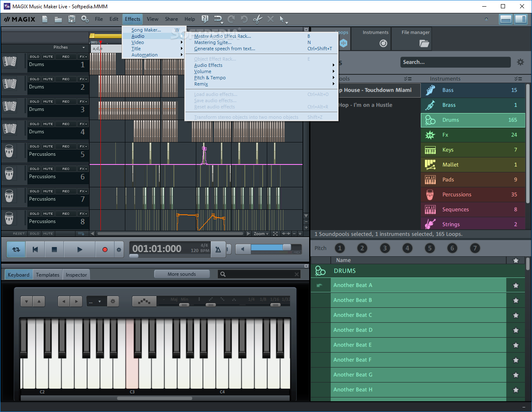532x412 pixels.
Task: Click the New project icon
Action: (x=45, y=19)
